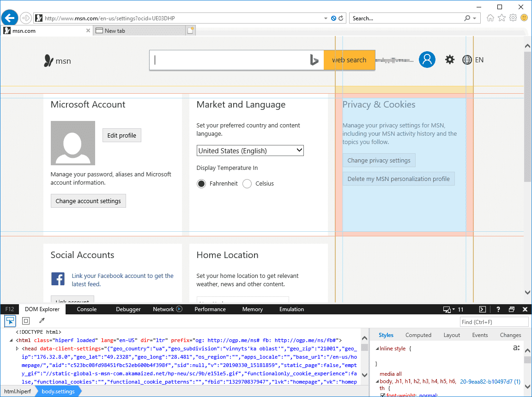Switch to Console tab in dev tools

pos(87,309)
